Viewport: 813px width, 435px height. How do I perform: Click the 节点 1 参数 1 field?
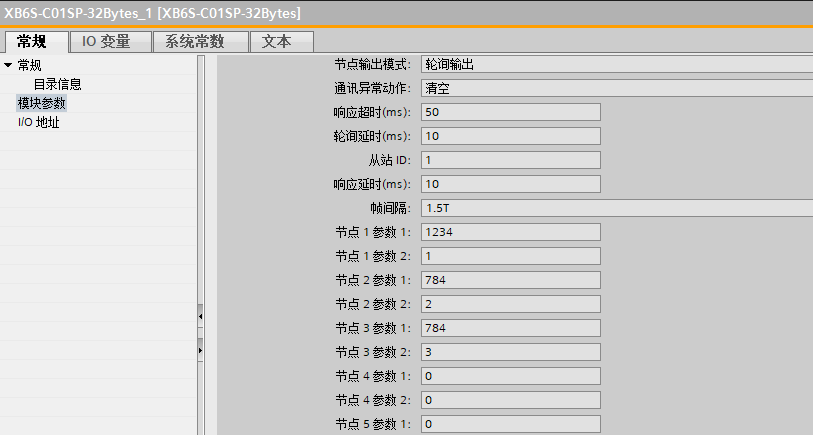(510, 232)
